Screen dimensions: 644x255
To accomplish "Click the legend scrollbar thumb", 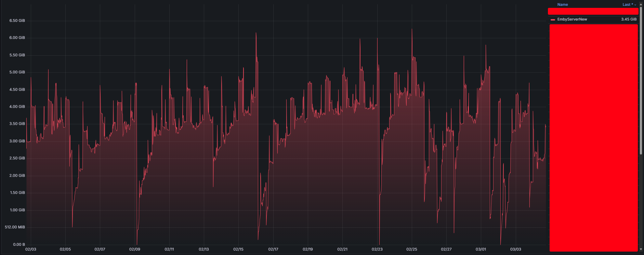I will pos(641,80).
